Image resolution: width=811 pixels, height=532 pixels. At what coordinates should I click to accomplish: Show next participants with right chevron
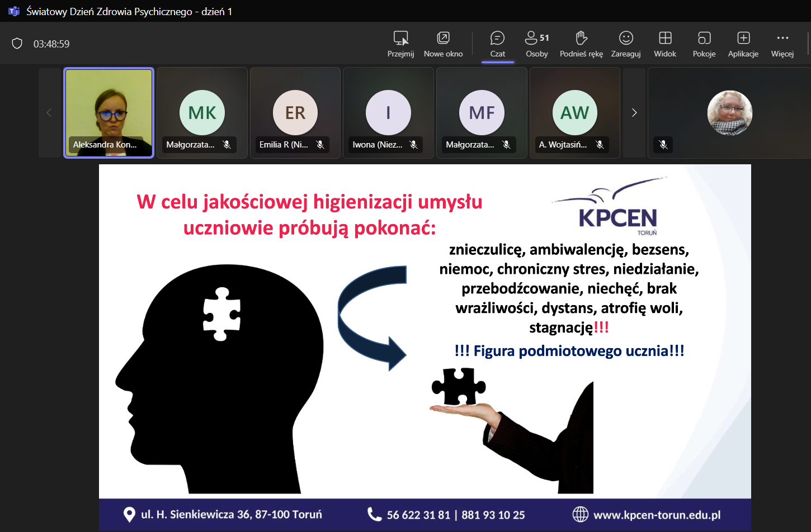634,113
